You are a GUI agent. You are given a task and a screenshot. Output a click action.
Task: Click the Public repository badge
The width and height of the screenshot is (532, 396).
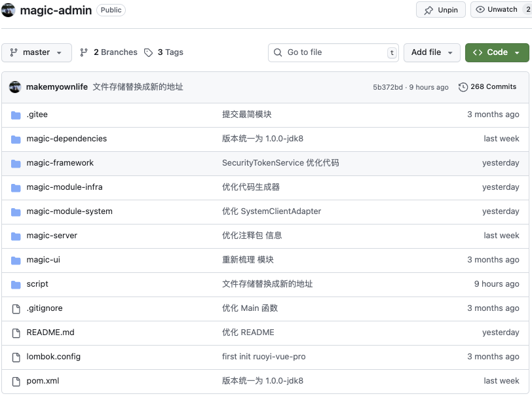coord(110,10)
